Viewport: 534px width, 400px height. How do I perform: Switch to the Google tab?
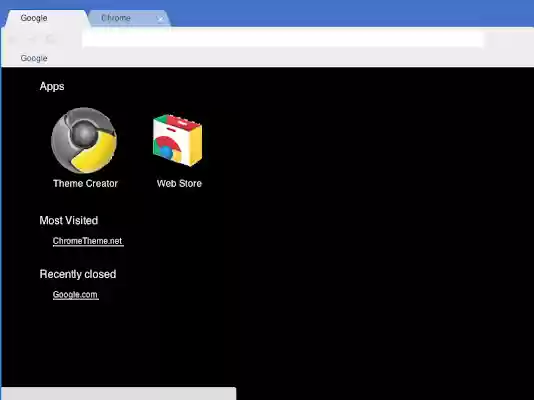46,18
